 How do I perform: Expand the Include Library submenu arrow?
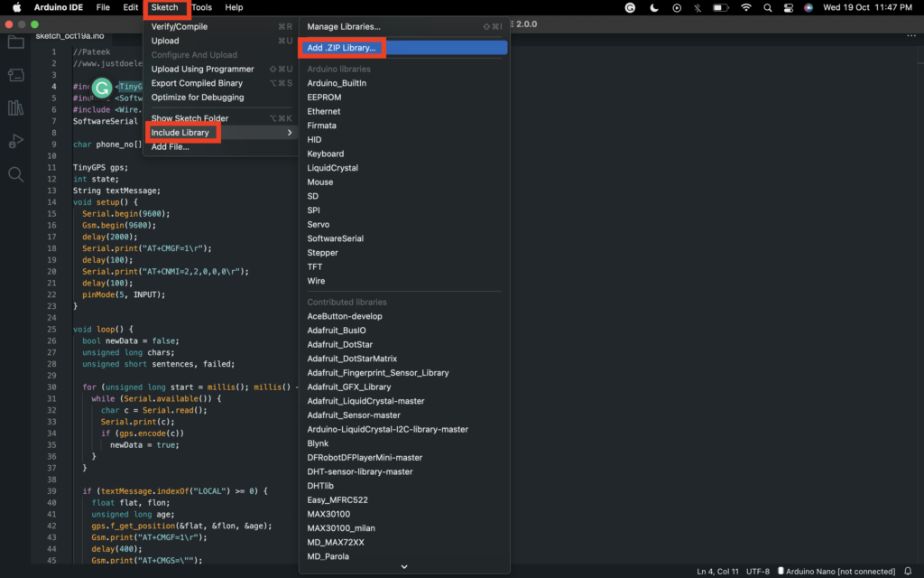click(x=290, y=133)
